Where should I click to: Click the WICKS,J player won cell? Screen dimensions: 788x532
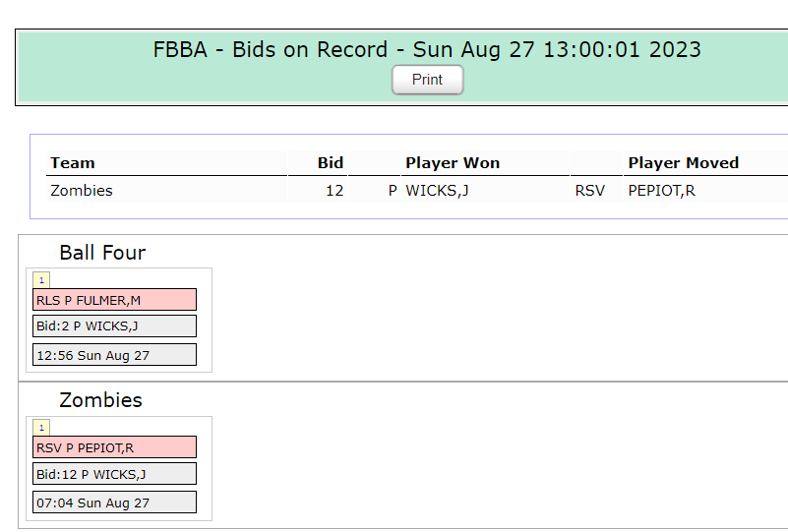coord(437,191)
